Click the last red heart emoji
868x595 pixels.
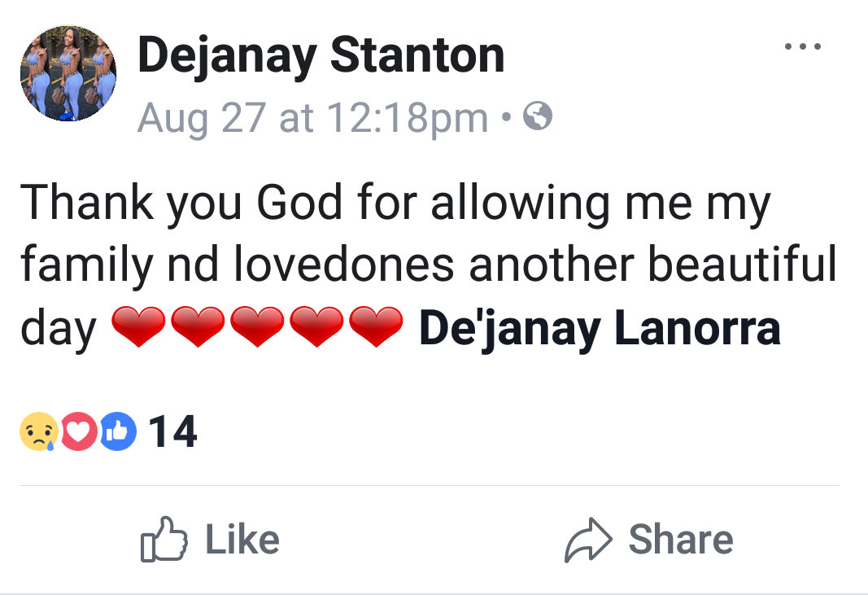(x=377, y=328)
